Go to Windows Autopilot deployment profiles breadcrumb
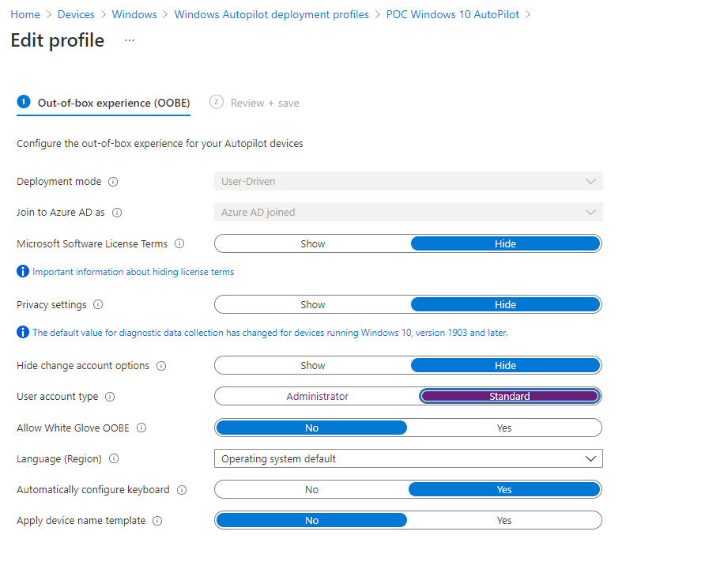Viewport: 705px width, 588px height. click(x=272, y=14)
